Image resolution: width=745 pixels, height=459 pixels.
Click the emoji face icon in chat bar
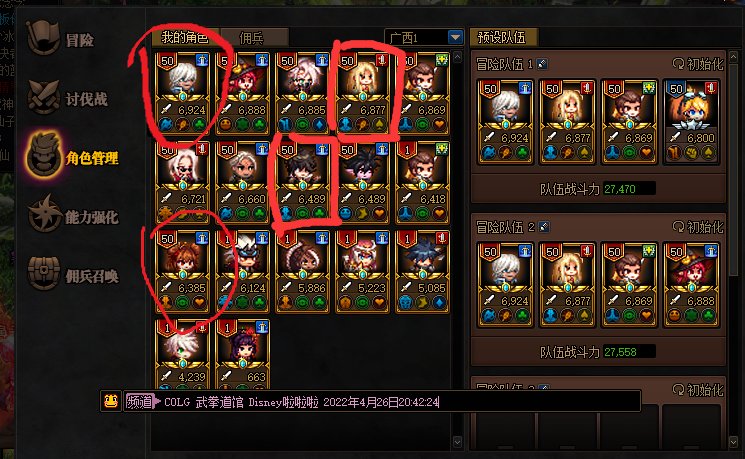(111, 401)
